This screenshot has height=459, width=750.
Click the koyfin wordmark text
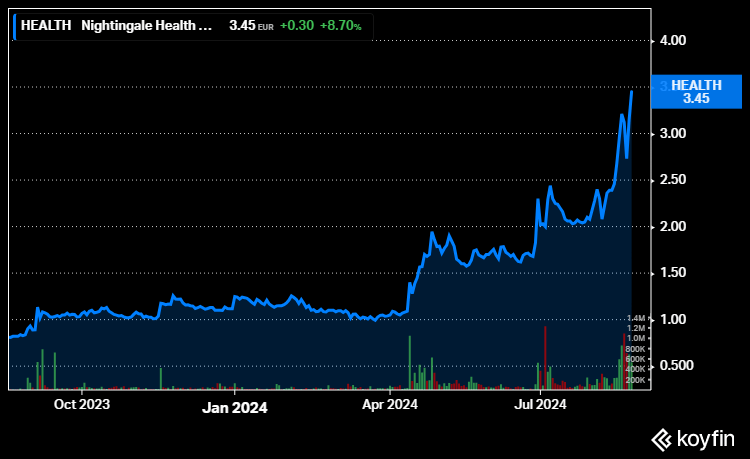click(705, 438)
